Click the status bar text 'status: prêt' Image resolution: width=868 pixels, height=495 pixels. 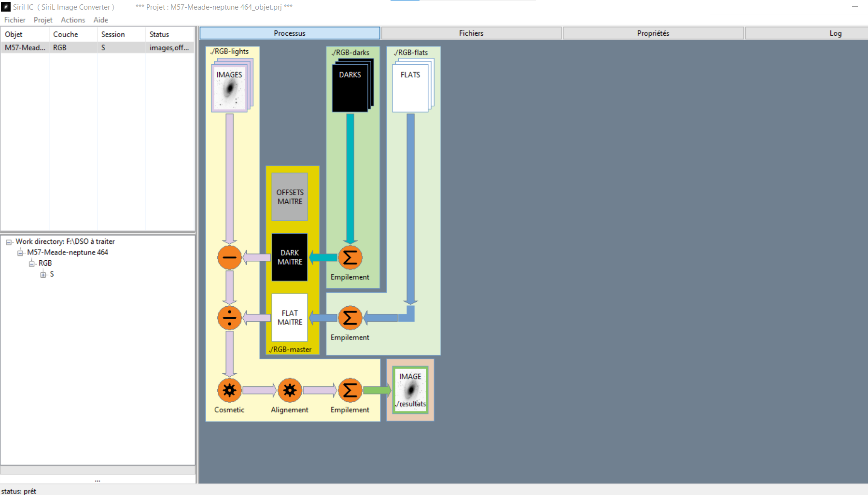tap(19, 491)
